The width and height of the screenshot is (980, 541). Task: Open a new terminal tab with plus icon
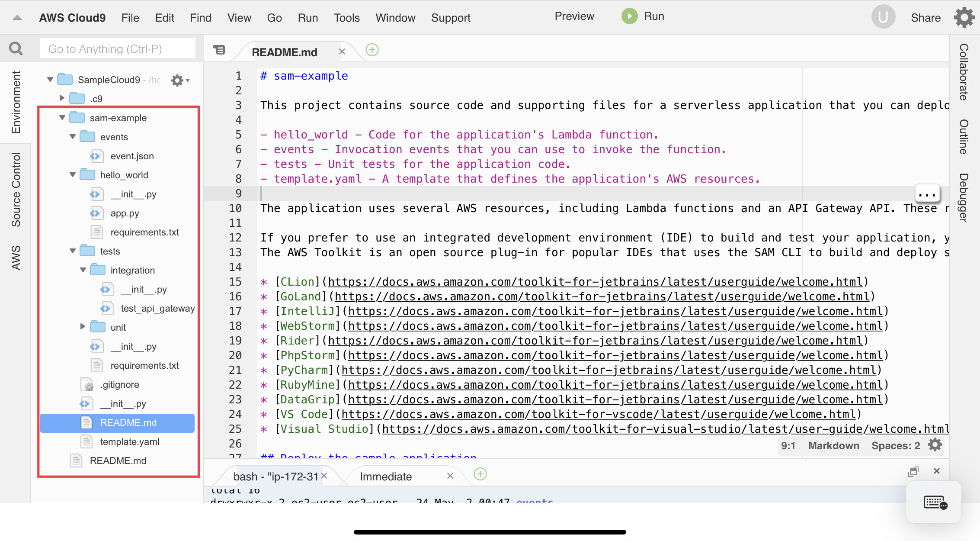(x=480, y=474)
